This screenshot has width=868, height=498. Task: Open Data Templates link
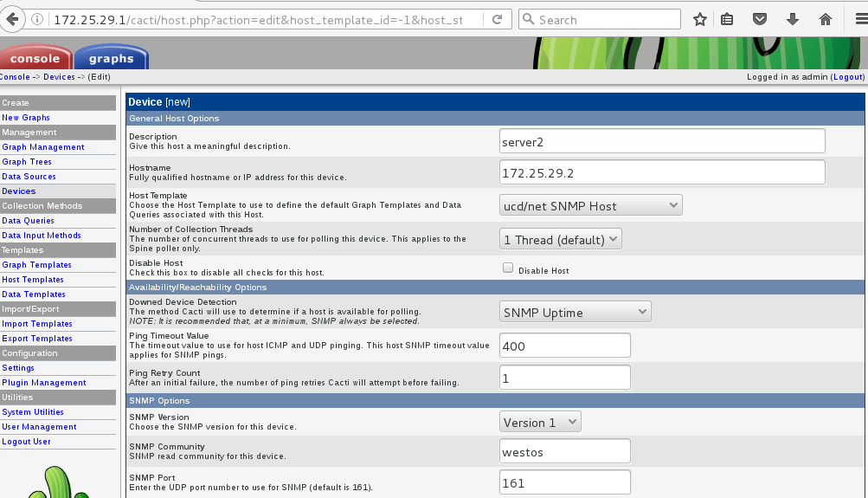[x=33, y=294]
